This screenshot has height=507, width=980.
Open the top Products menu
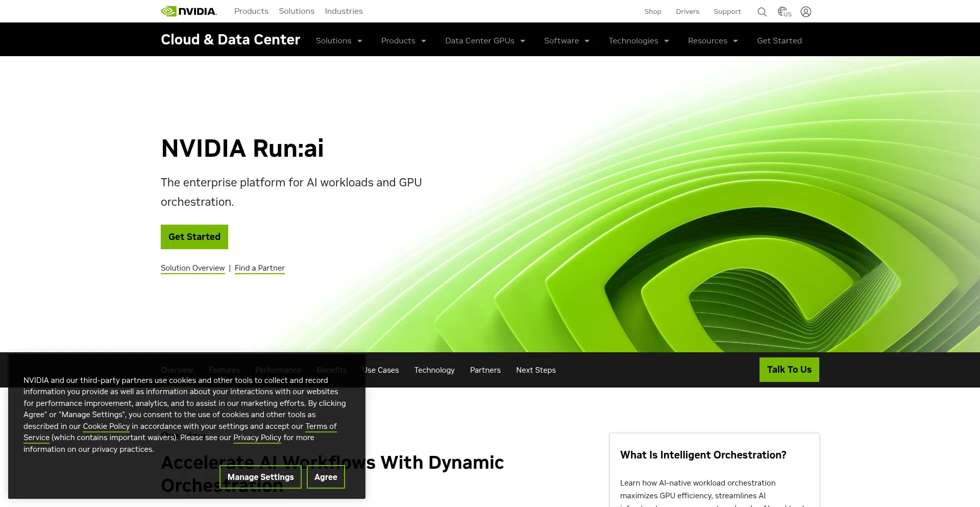coord(251,11)
